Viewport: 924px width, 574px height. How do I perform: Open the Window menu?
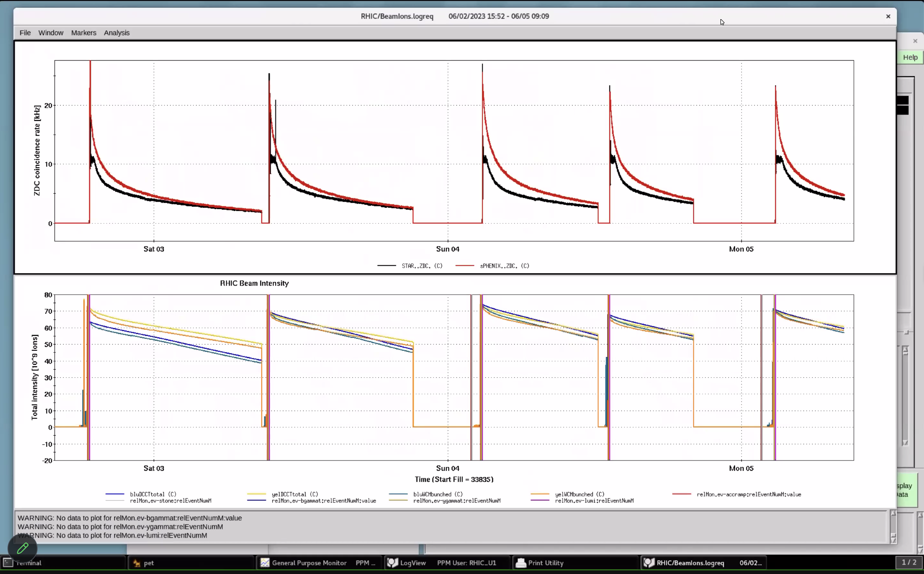coord(50,33)
